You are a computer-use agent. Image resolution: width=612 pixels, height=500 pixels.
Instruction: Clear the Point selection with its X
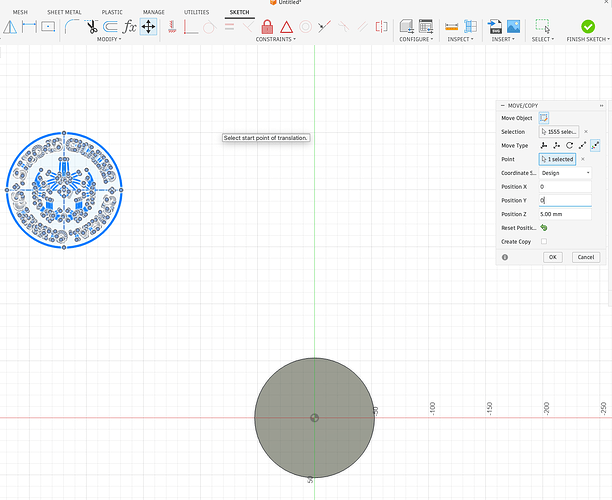click(583, 159)
